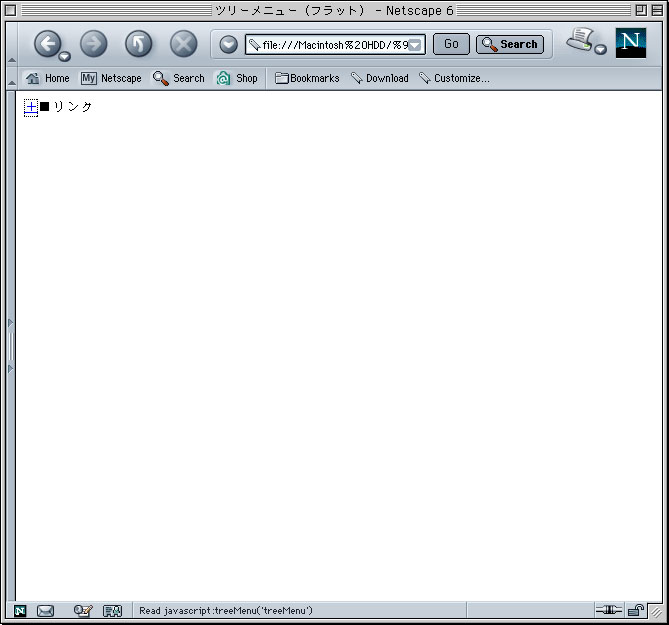The height and width of the screenshot is (625, 669).
Task: Open the Print options dropdown arrow
Action: 600,49
